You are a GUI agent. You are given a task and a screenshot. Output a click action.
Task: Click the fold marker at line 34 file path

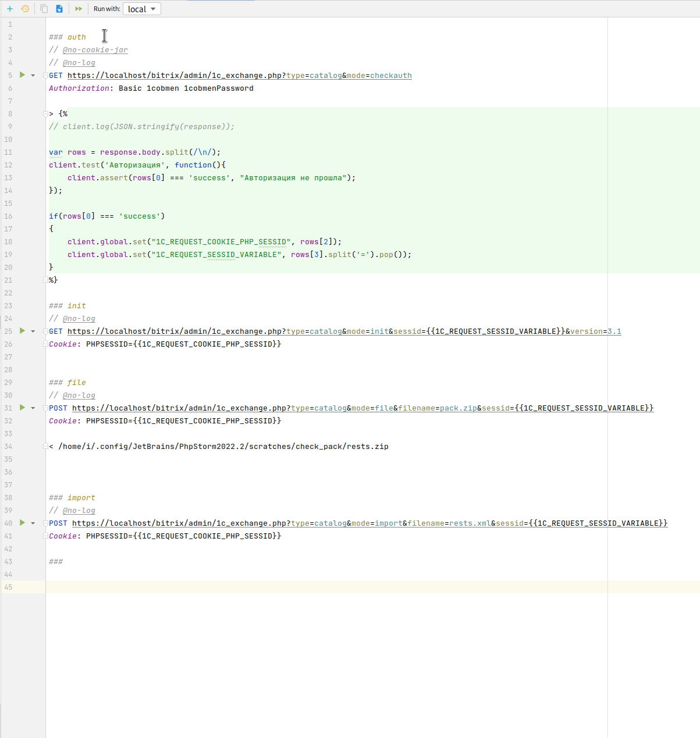pyautogui.click(x=45, y=446)
